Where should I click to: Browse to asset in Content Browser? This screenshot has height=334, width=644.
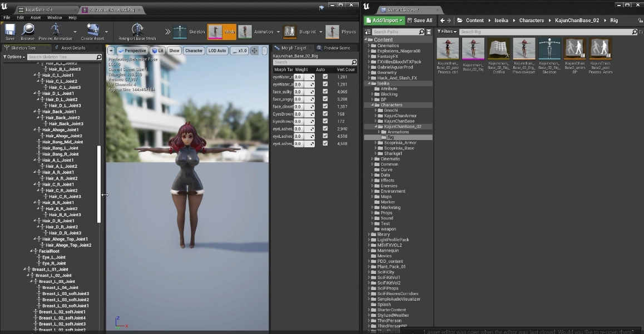coord(27,32)
